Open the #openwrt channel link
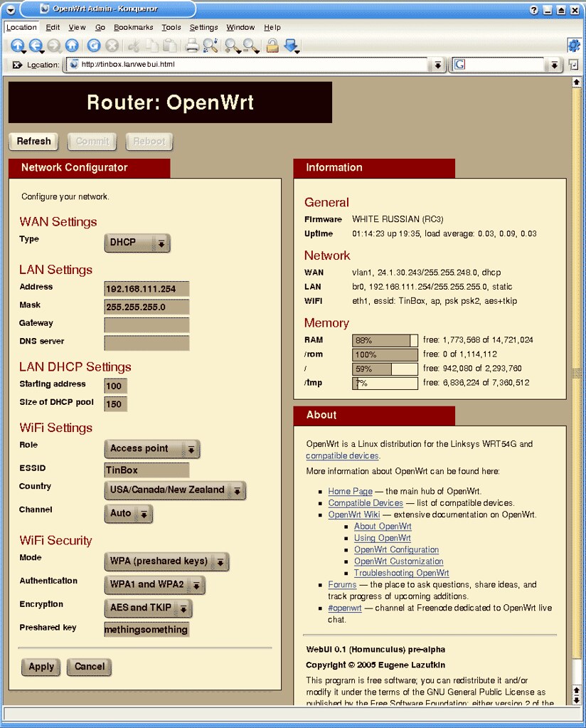Image resolution: width=586 pixels, height=728 pixels. 345,608
